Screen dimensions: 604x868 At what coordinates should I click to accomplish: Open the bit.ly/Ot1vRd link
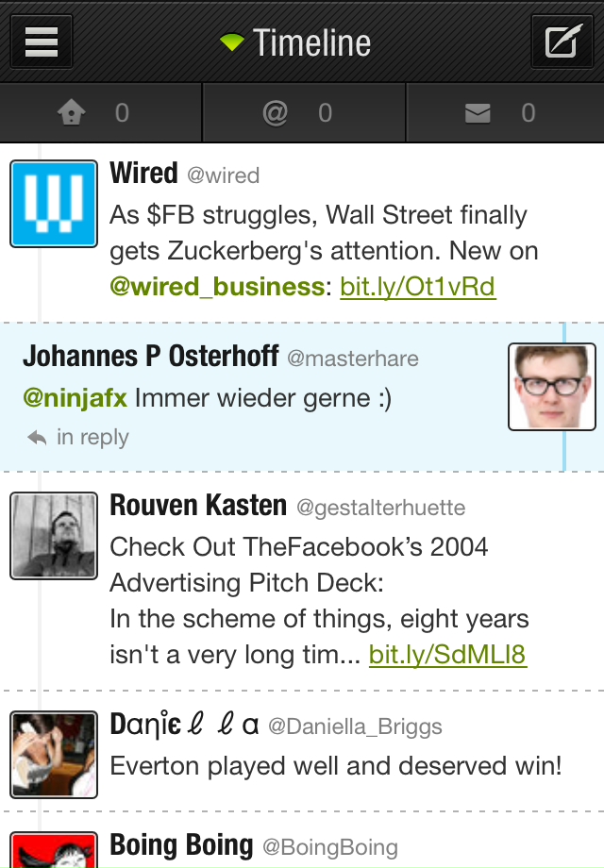(418, 287)
